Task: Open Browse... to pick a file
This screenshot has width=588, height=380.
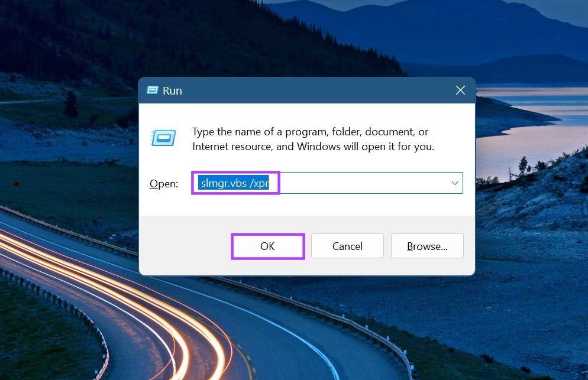Action: (x=427, y=246)
